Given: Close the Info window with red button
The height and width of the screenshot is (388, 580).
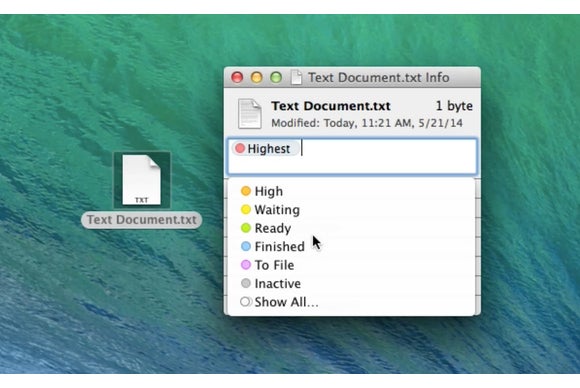Looking at the screenshot, I should pos(237,77).
